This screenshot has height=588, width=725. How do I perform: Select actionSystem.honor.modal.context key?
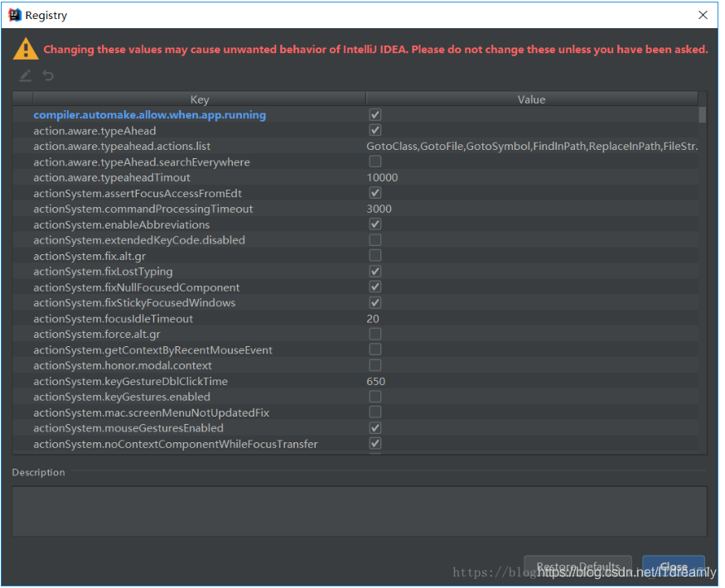(x=123, y=366)
